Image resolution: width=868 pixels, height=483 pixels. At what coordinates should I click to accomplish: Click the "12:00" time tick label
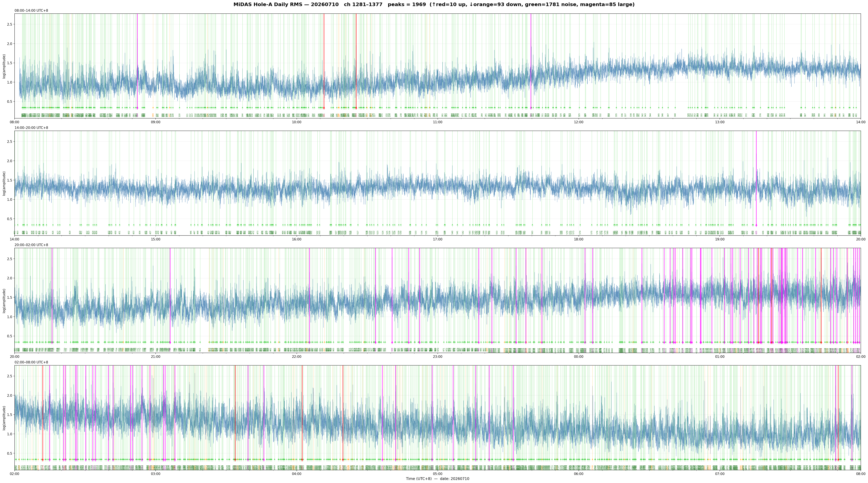pos(579,122)
